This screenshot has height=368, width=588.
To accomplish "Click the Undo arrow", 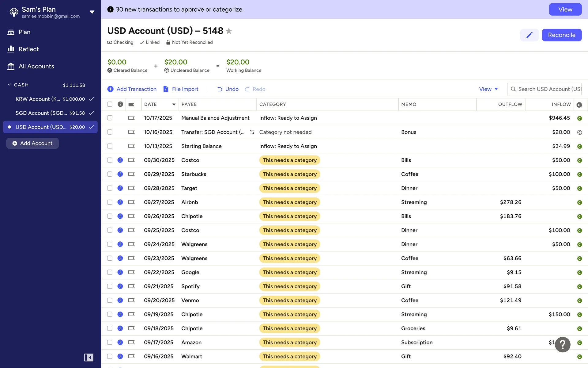I will tap(220, 89).
